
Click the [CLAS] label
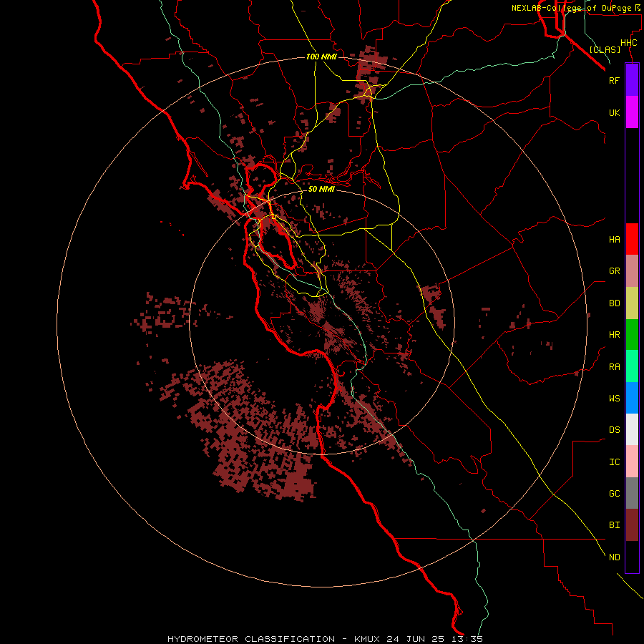[605, 49]
